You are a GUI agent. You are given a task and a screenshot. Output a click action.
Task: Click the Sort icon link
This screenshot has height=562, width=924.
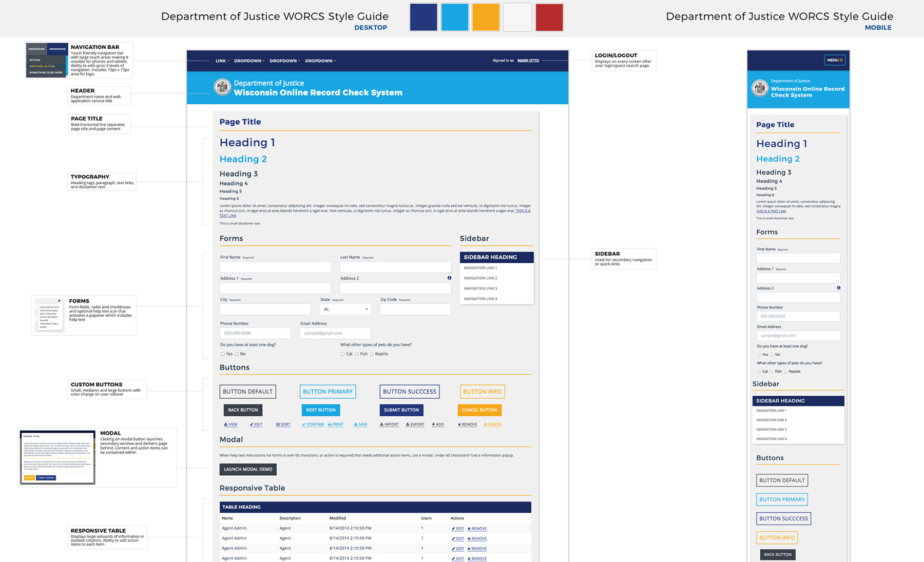(283, 424)
